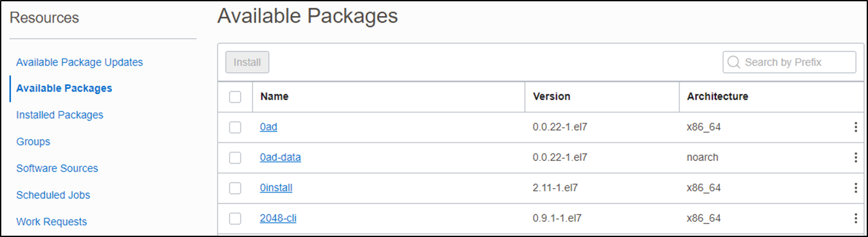
Task: Open actions menu for 0ad row
Action: pos(855,127)
